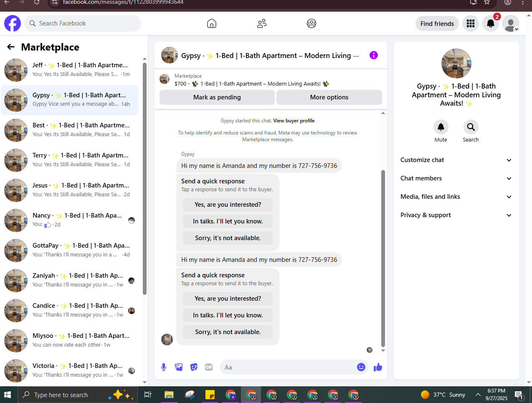Click the browser address bar URL

point(123,2)
